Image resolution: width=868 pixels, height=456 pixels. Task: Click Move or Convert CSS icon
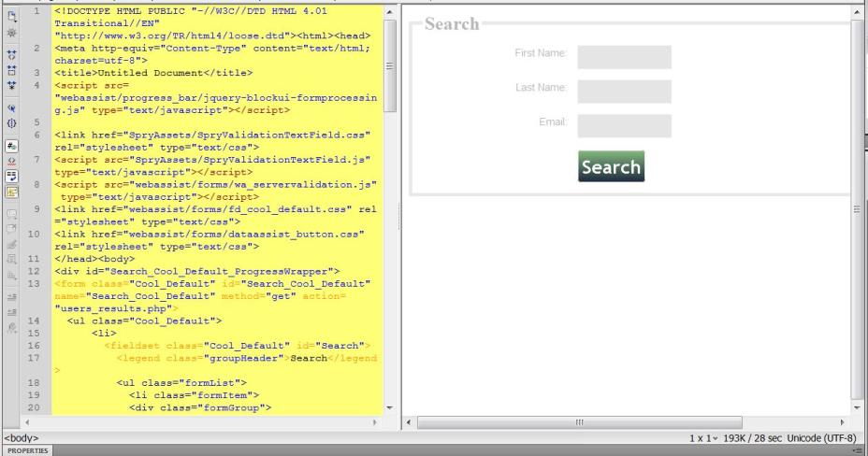11,275
